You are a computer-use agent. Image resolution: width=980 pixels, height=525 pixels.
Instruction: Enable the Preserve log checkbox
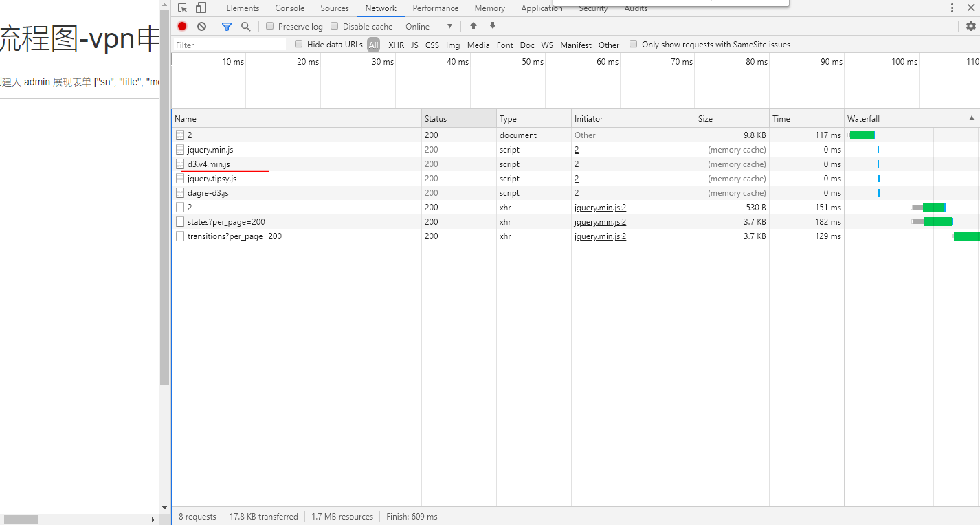(x=270, y=26)
